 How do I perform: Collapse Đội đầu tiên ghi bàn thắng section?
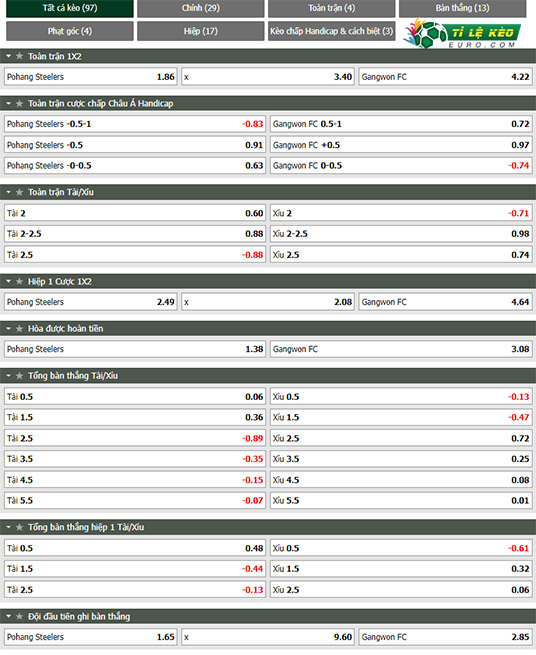(8, 617)
